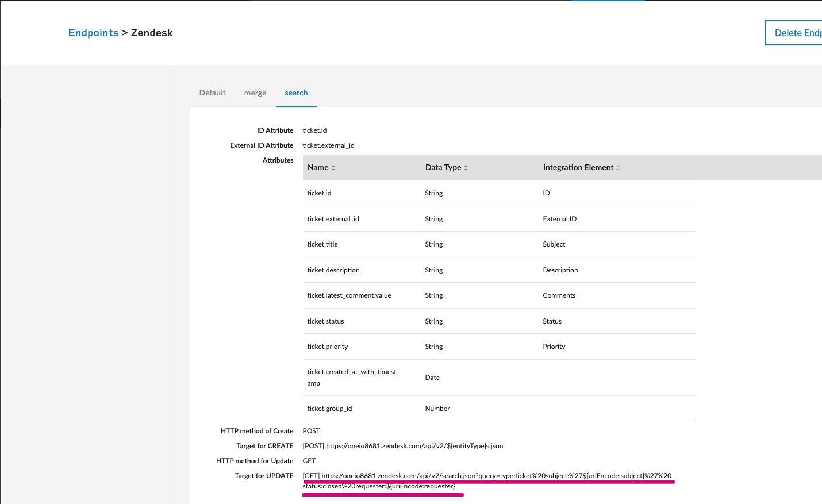Sort by Data Type column arrow icon

coord(466,168)
